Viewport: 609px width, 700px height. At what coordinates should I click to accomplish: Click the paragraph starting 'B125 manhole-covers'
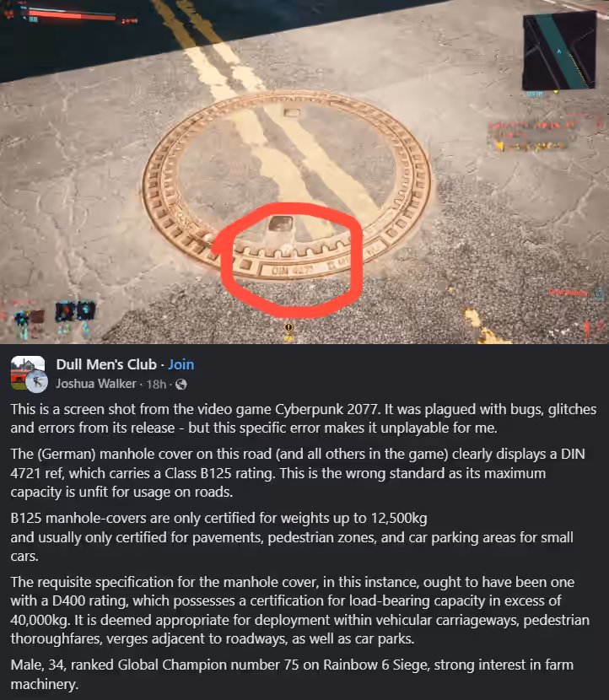tap(292, 537)
